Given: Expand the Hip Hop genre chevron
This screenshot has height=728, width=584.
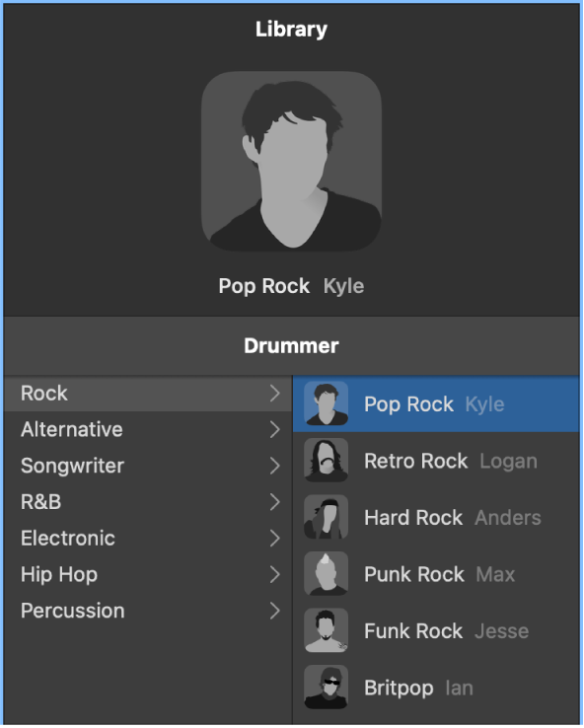Looking at the screenshot, I should [275, 574].
